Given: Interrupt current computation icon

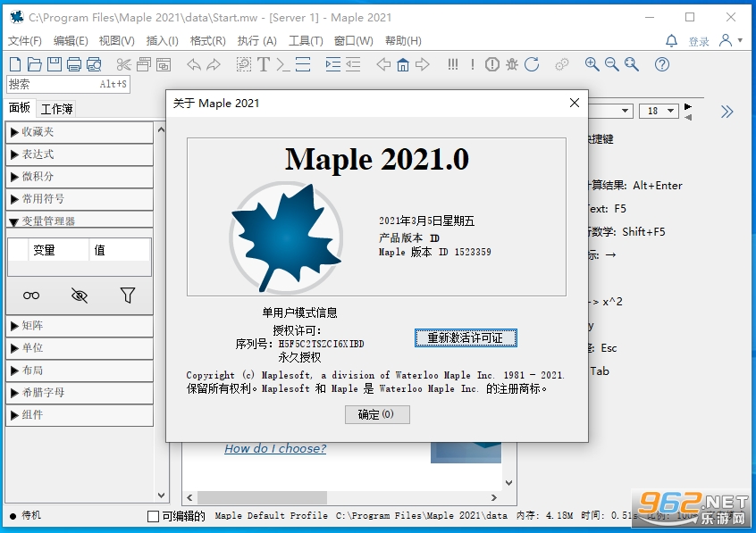Looking at the screenshot, I should [492, 64].
